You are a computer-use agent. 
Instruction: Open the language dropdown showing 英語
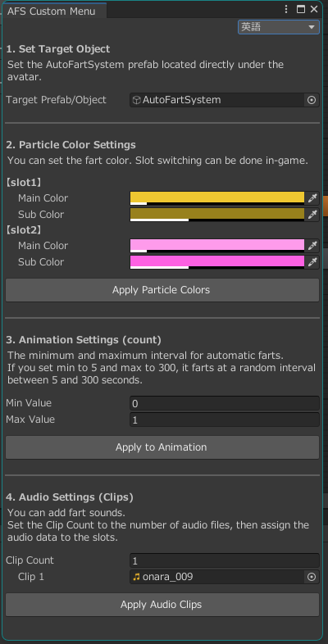point(279,27)
